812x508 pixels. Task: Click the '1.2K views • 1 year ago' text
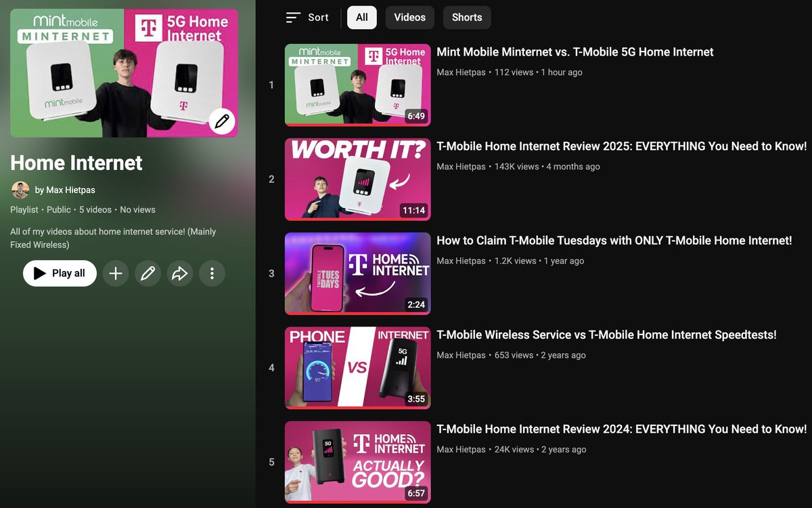pyautogui.click(x=538, y=261)
